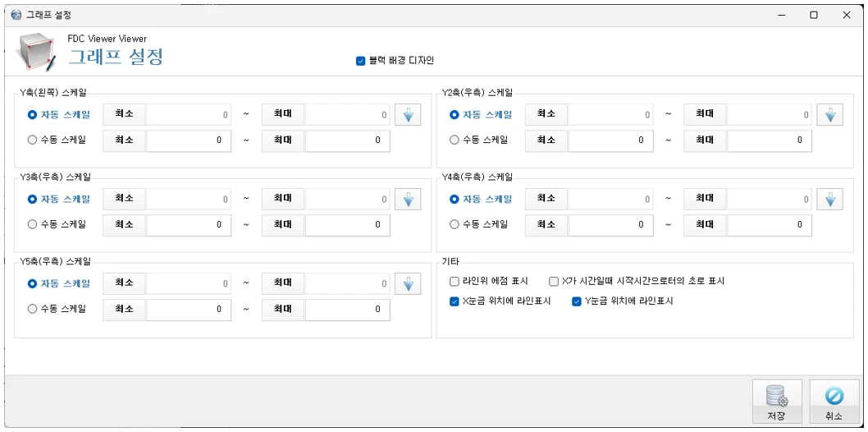
Task: Click the '그래프 설정' header title text
Action: 116,57
